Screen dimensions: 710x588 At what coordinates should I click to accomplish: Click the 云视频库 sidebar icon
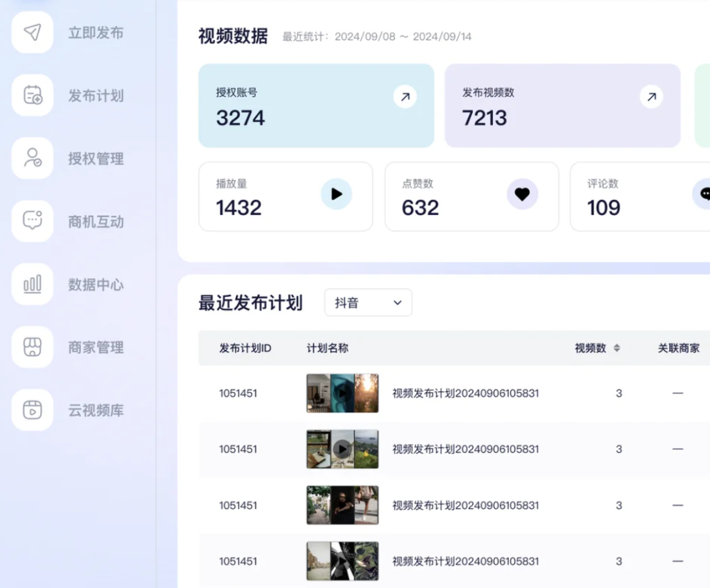32,410
